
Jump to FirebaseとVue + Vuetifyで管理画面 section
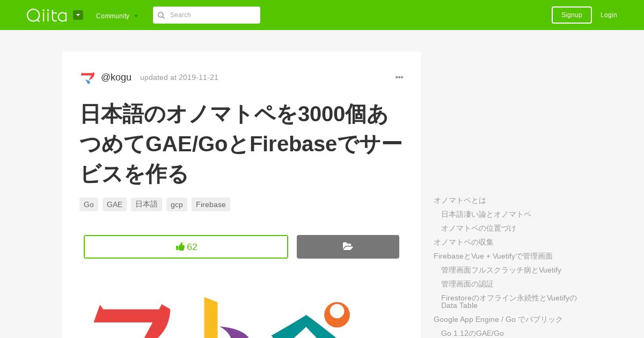493,256
